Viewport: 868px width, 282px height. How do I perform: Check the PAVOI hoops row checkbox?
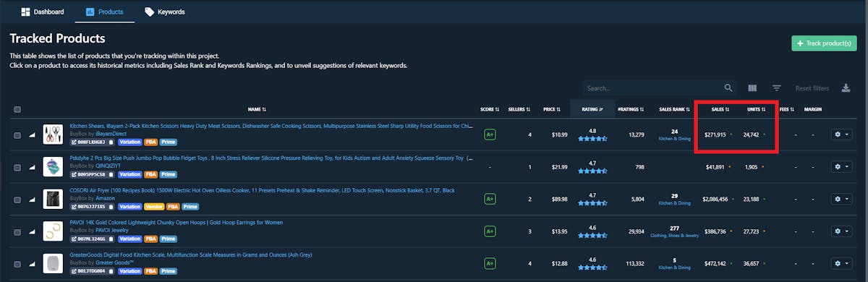[17, 231]
